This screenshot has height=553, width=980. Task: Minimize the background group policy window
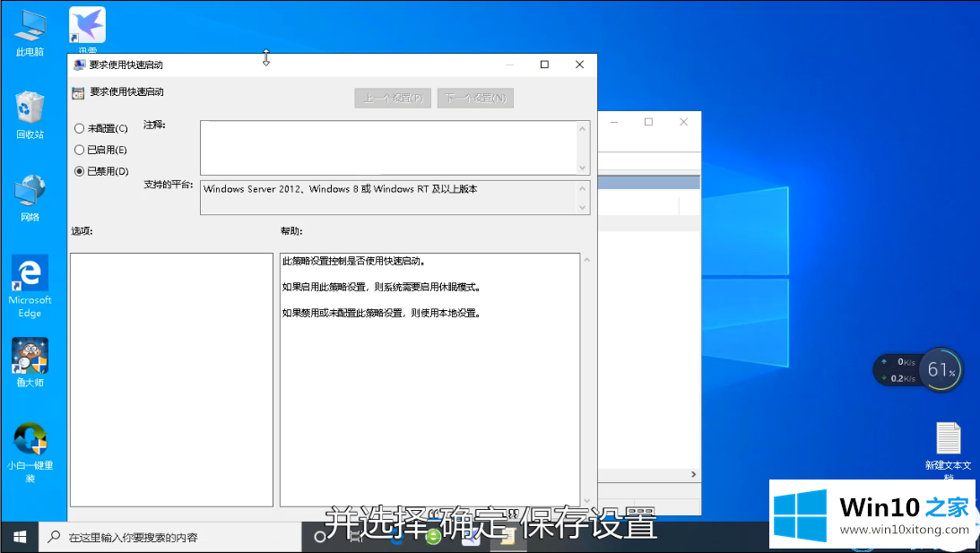click(x=614, y=122)
